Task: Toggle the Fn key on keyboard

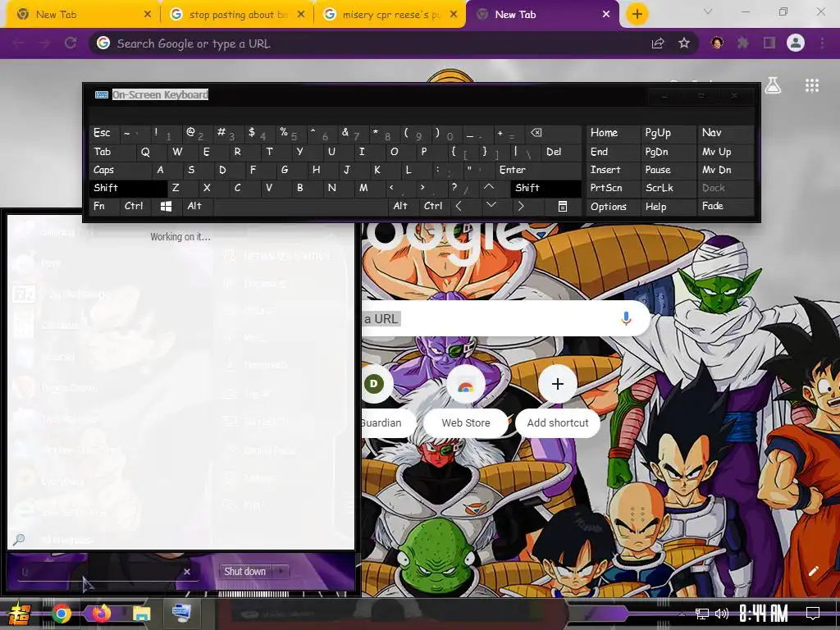Action: click(x=104, y=206)
